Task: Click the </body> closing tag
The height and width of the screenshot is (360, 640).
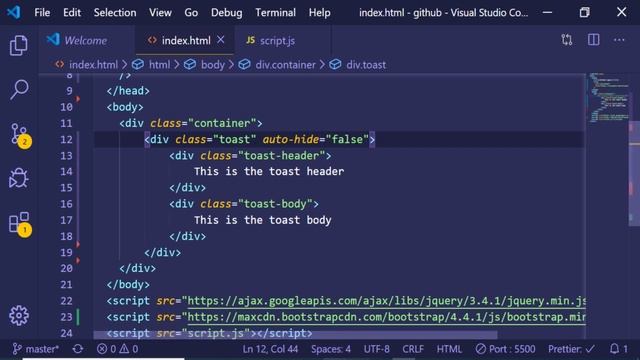Action: (x=128, y=284)
